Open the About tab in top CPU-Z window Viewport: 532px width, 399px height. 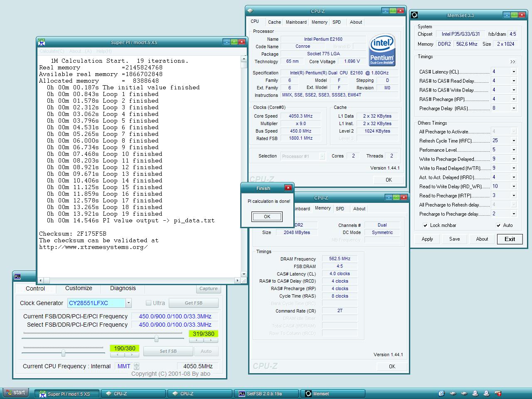pos(356,22)
